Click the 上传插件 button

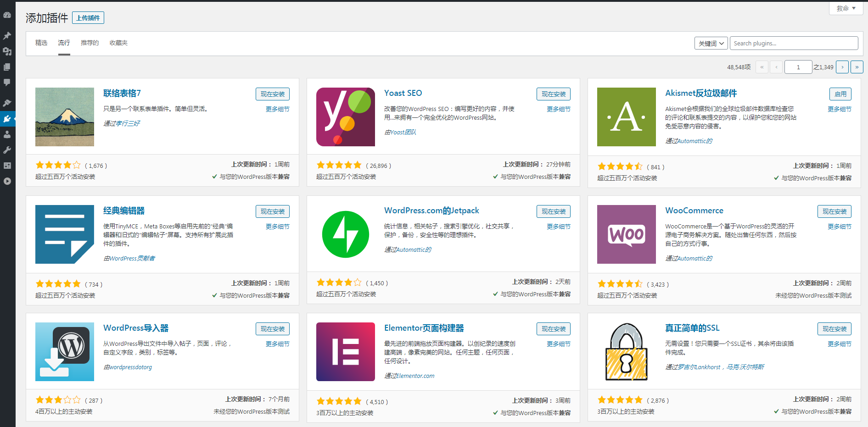(88, 18)
